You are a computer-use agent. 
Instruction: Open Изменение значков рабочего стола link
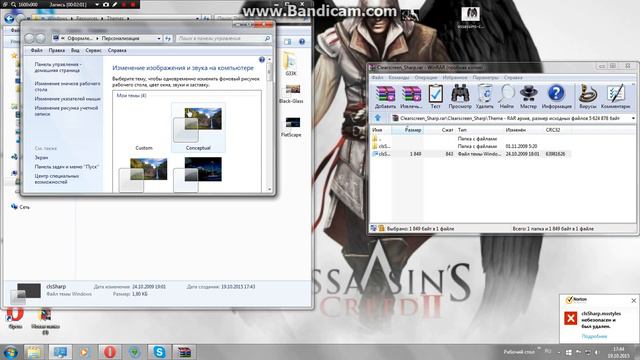67,86
